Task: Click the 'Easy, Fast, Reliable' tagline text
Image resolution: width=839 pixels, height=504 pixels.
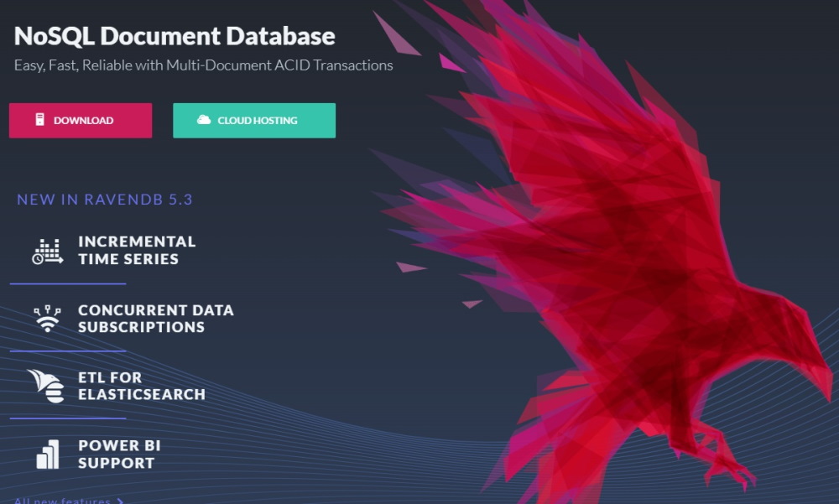Action: click(x=203, y=65)
